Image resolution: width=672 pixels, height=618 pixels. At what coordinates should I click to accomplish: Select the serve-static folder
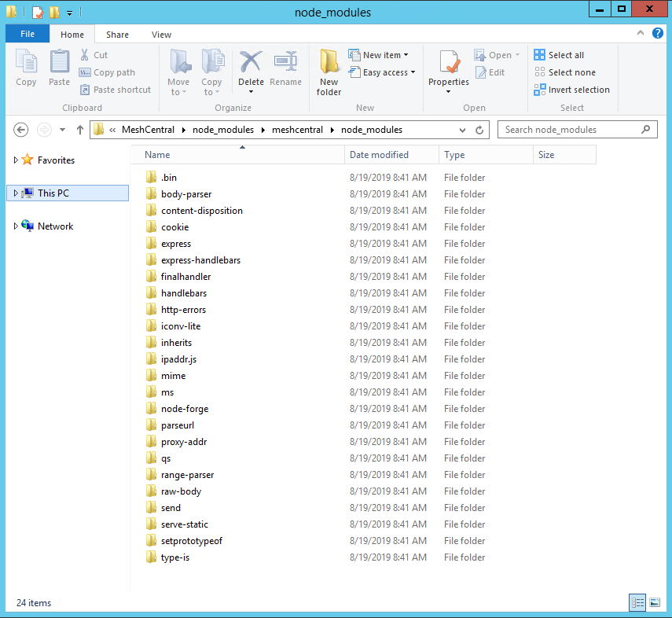click(177, 524)
